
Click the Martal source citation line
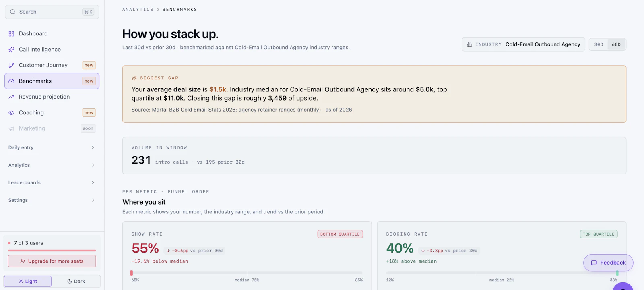pos(242,110)
